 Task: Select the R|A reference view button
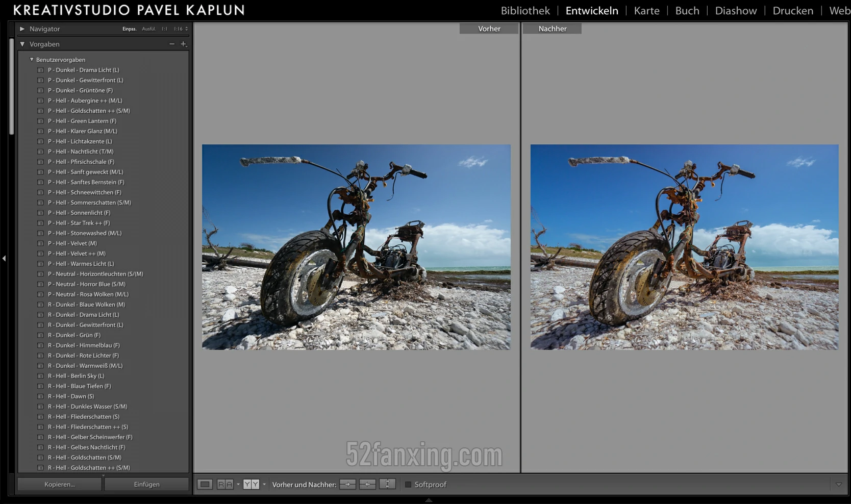tap(225, 484)
